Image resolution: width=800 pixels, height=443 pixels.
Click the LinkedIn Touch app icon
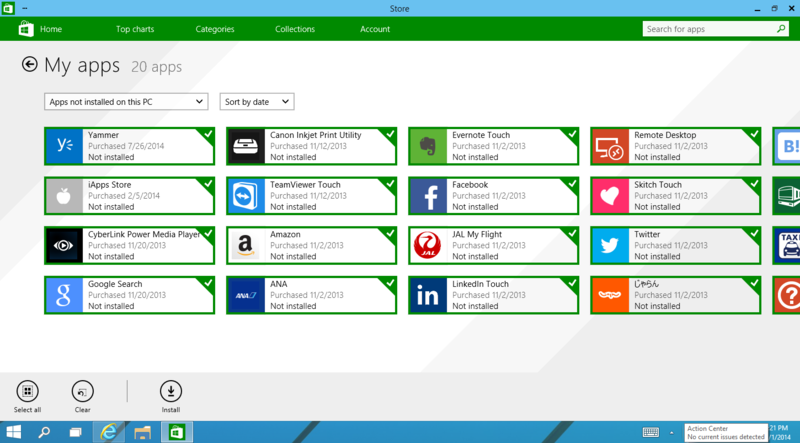click(428, 295)
